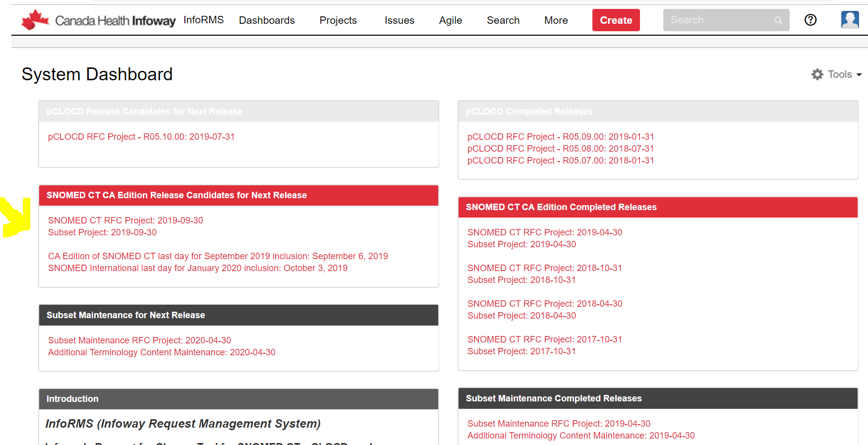Open SNOMED CT RFC Project 2019-04-30
868x445 pixels.
click(545, 232)
